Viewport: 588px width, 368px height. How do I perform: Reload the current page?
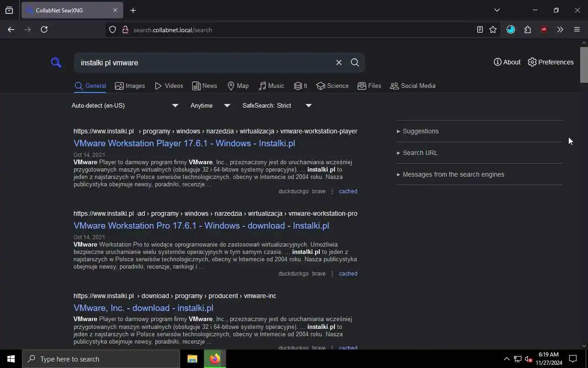[44, 29]
